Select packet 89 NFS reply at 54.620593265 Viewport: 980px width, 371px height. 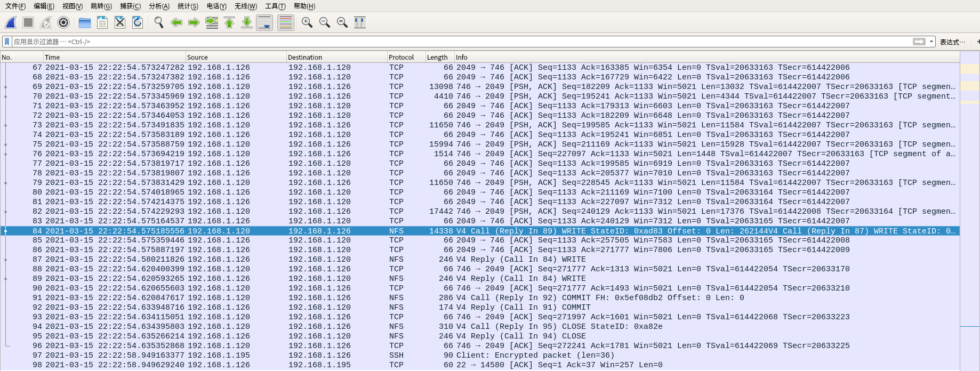tap(480, 279)
